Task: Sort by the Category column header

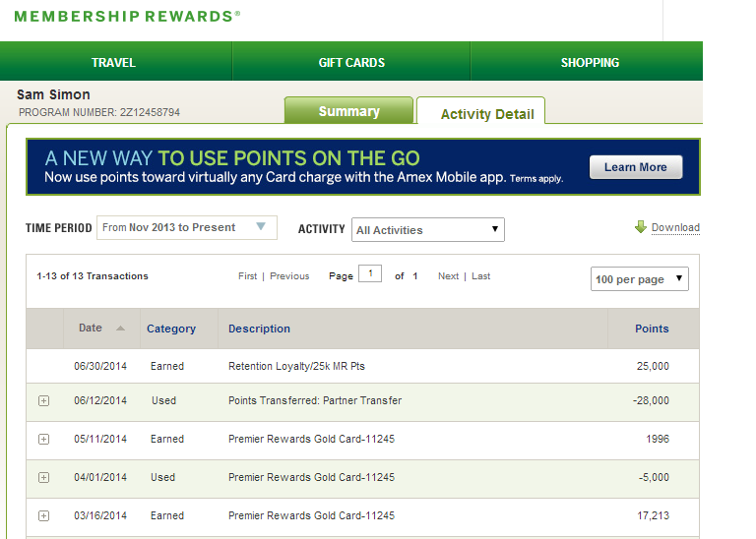Action: [x=171, y=329]
